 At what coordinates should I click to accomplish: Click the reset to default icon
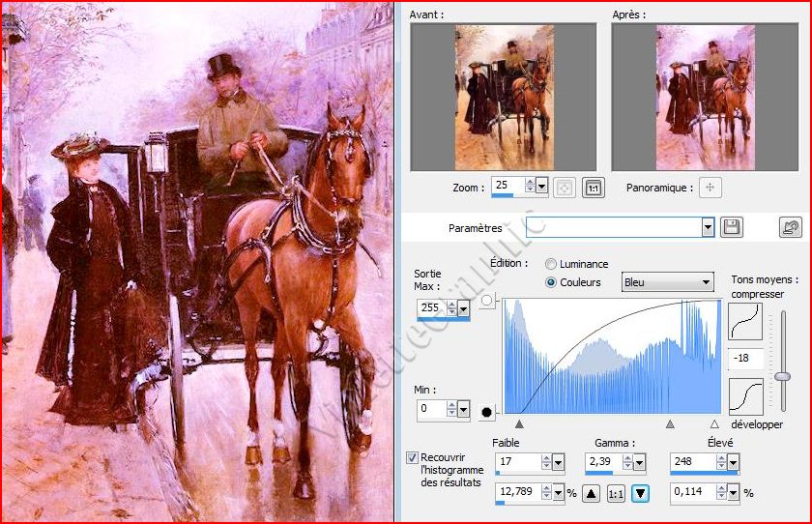(790, 228)
